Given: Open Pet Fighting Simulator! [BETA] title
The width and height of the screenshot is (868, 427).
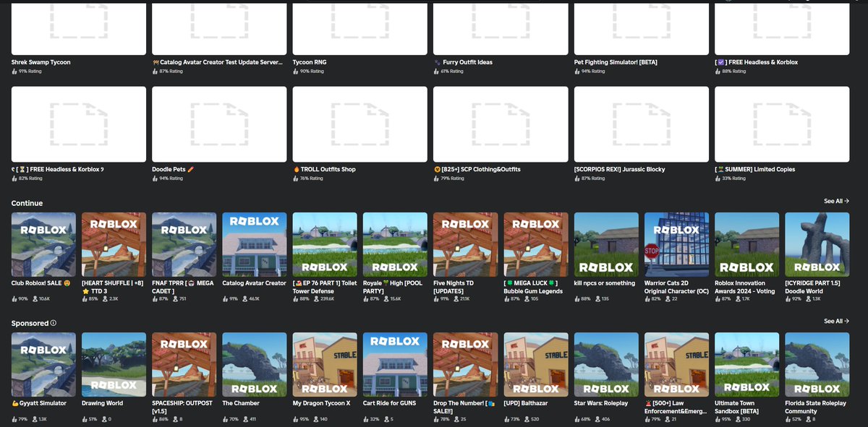Looking at the screenshot, I should pos(616,62).
